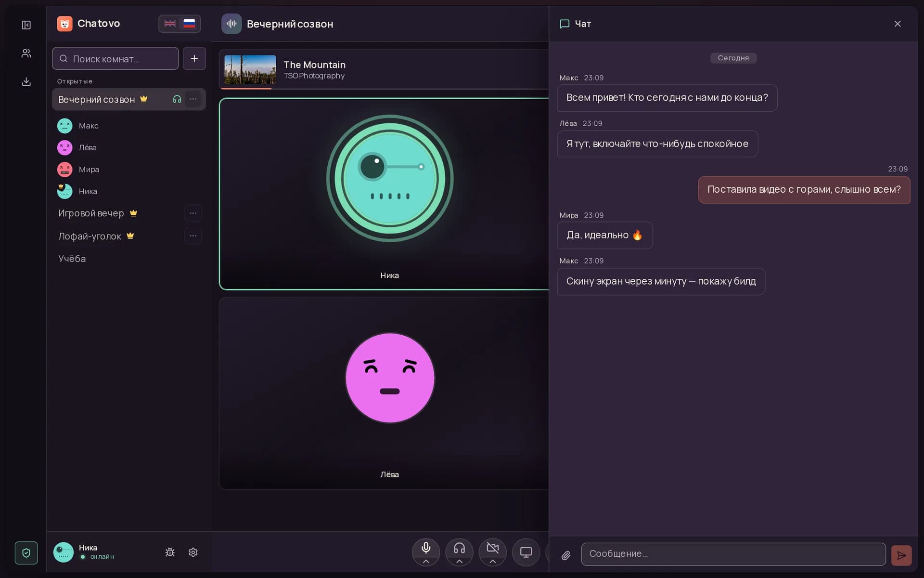Switch language to English flag
This screenshot has height=578, width=924.
point(170,24)
